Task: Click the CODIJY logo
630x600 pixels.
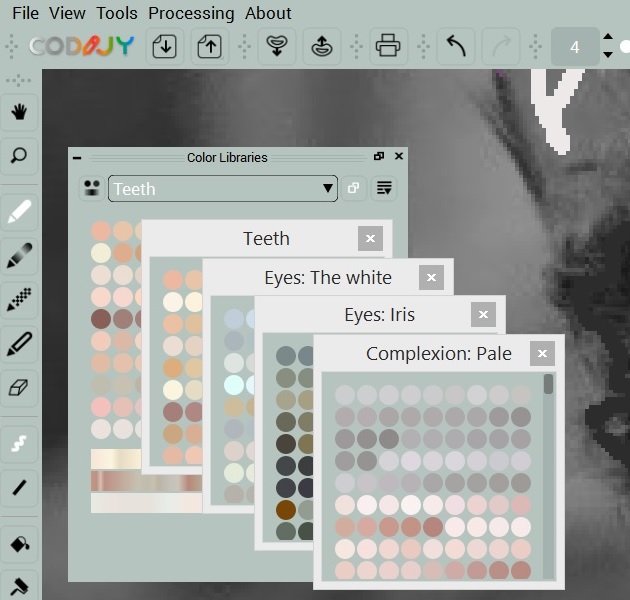Action: coord(82,46)
